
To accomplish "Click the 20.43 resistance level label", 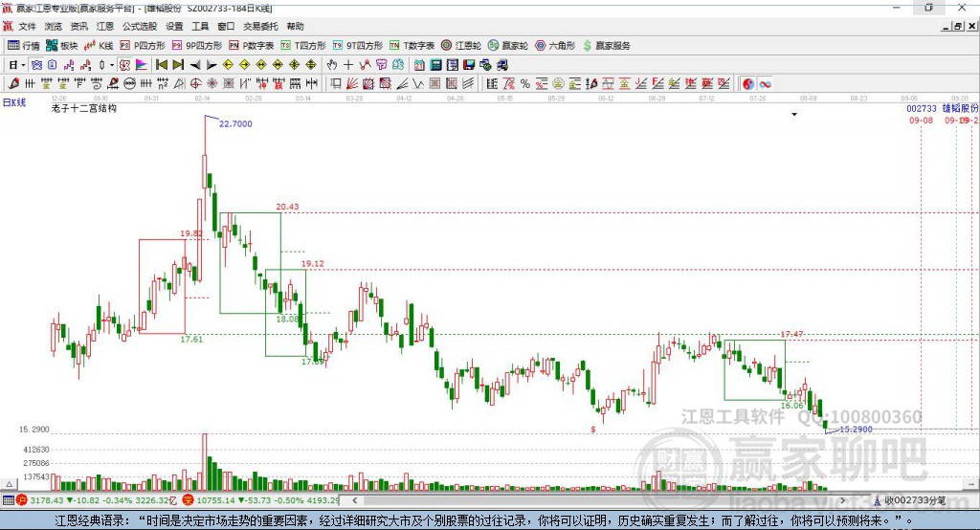I will (287, 207).
